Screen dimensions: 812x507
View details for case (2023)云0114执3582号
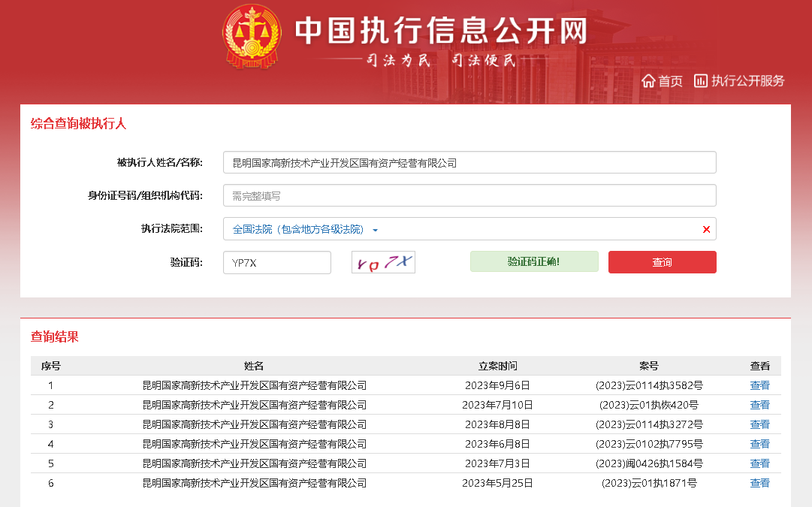759,385
